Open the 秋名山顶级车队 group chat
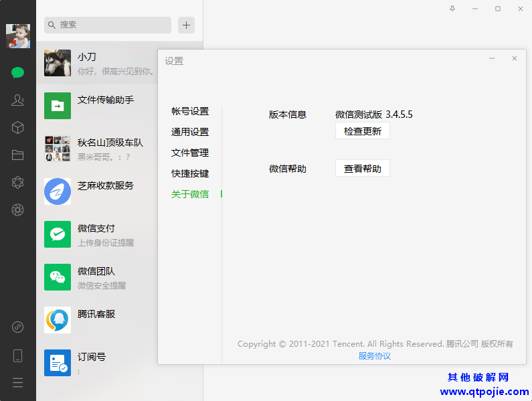Image resolution: width=532 pixels, height=401 pixels. pos(97,149)
